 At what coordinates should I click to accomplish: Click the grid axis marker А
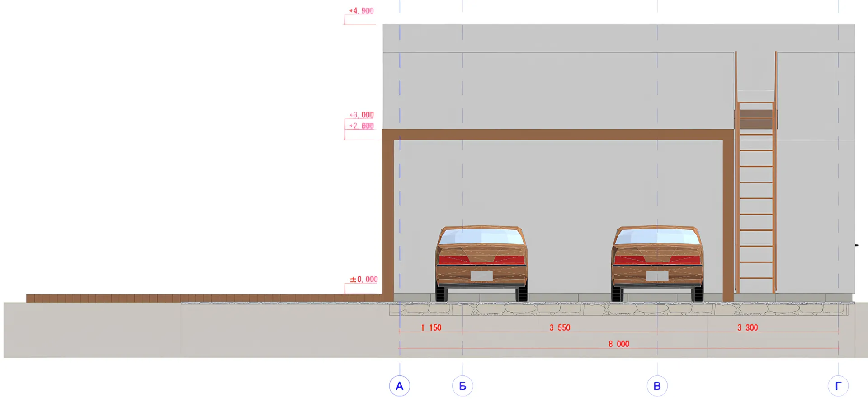pyautogui.click(x=399, y=386)
